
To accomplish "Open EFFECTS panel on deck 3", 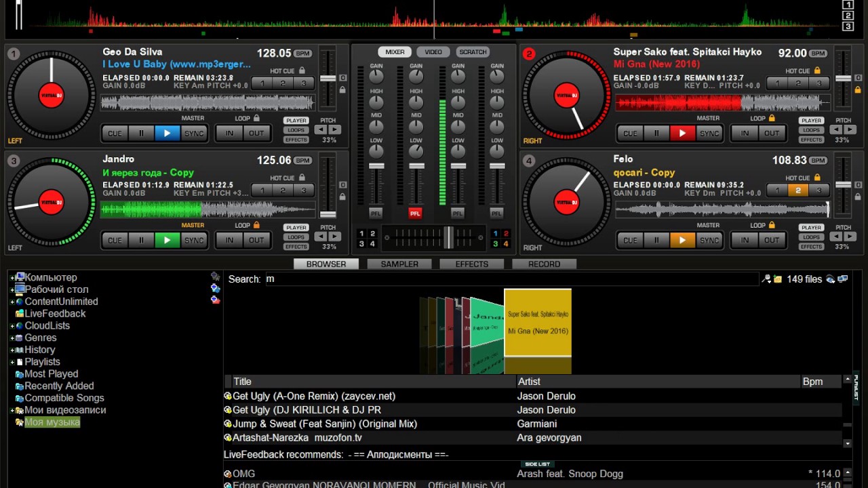I will 296,247.
